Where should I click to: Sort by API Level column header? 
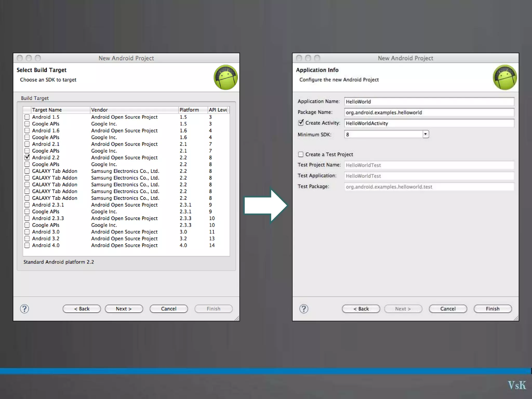pos(218,110)
